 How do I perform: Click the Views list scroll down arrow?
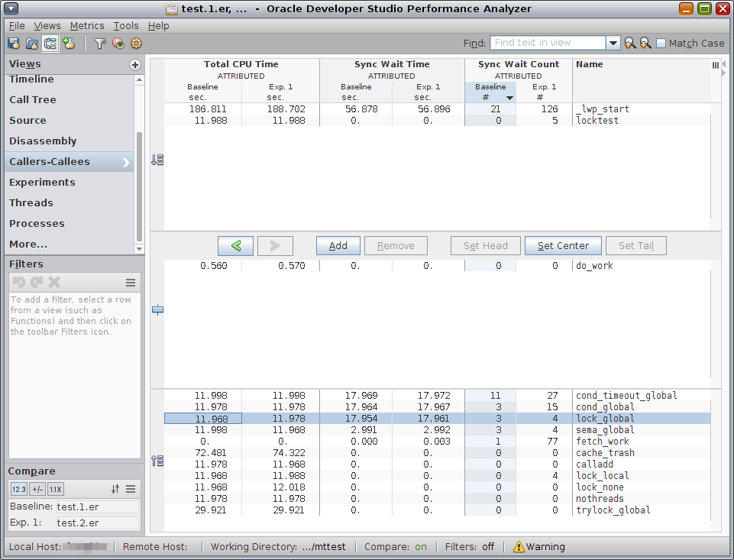click(139, 249)
